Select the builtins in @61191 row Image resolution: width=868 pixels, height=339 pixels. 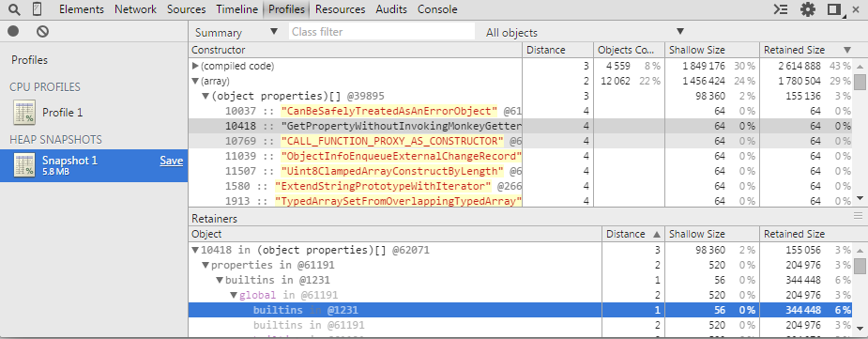[521, 325]
